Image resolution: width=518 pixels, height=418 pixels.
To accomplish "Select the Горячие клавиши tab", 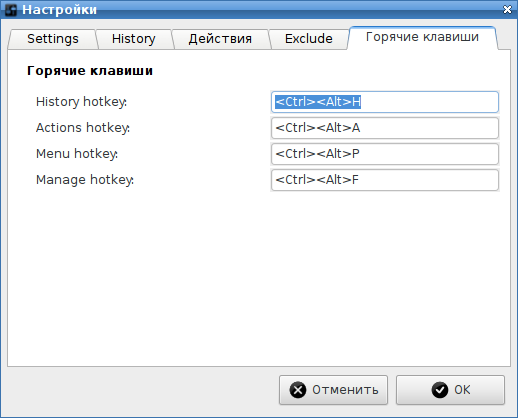I will click(x=422, y=38).
